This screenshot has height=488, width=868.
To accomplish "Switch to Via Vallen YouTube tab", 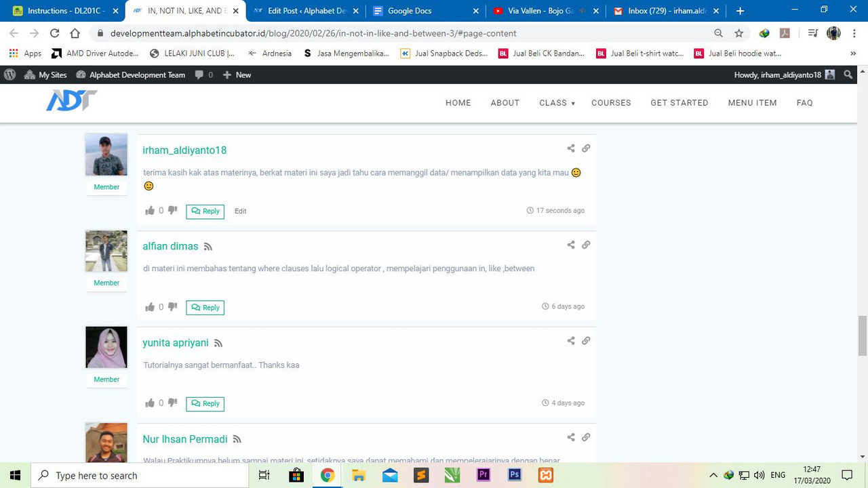I will (547, 11).
